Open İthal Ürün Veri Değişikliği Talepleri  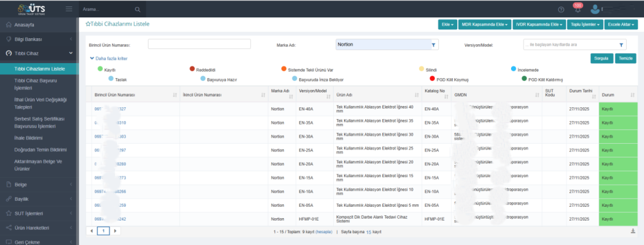(41, 103)
